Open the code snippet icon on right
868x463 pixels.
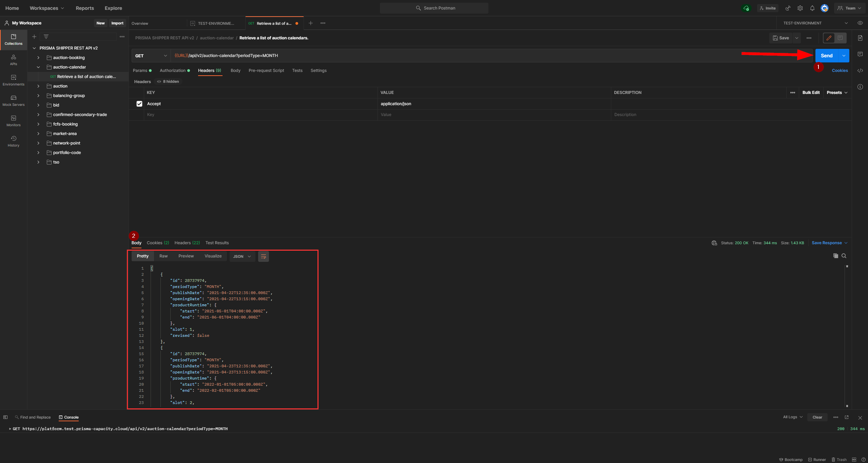click(x=860, y=71)
